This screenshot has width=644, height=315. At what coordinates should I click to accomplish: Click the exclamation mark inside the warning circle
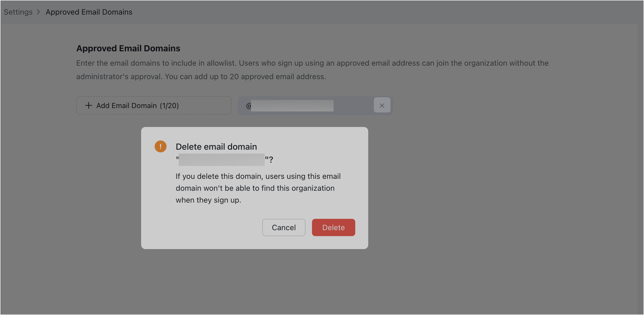[160, 146]
